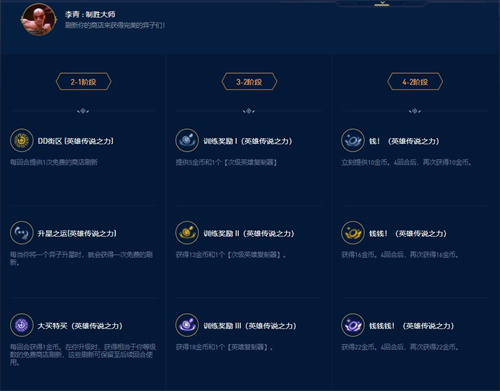
Task: Click the DD街区 [英雄传说之力] title
Action: [x=76, y=141]
